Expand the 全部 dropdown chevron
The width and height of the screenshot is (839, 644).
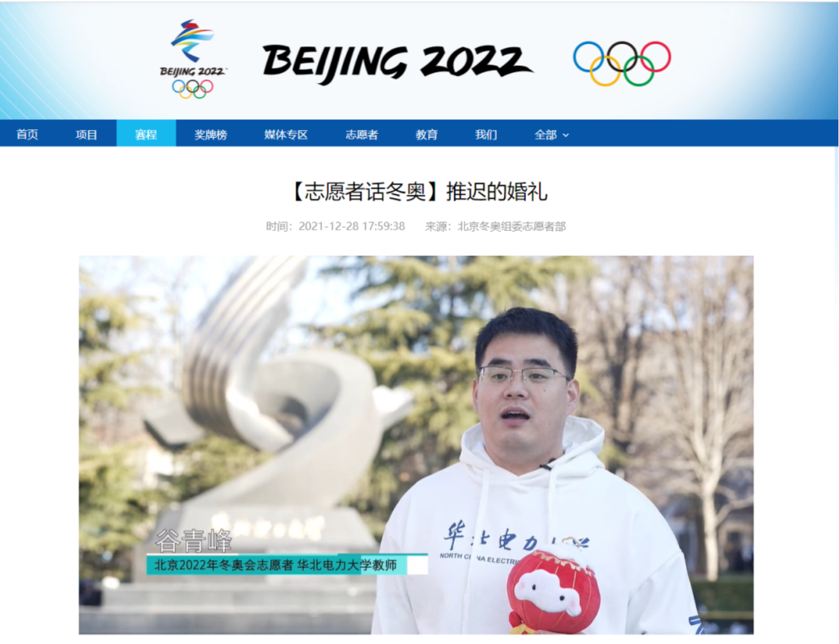pyautogui.click(x=566, y=135)
